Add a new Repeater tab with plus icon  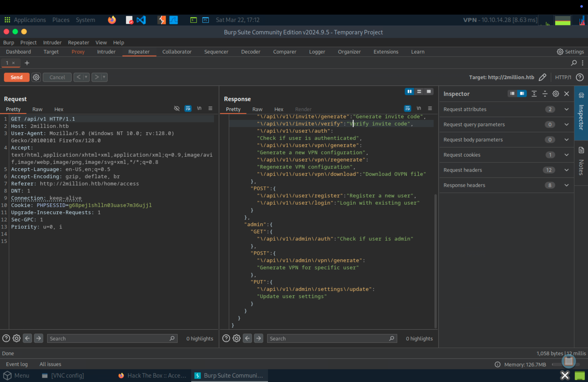point(27,63)
